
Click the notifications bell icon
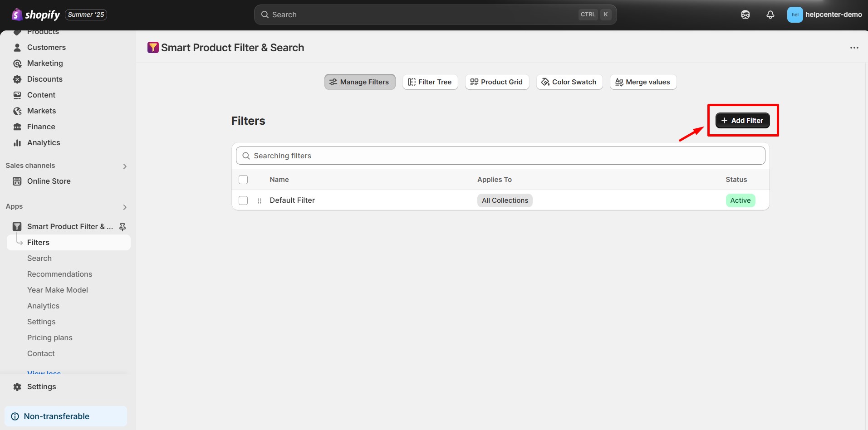click(770, 15)
